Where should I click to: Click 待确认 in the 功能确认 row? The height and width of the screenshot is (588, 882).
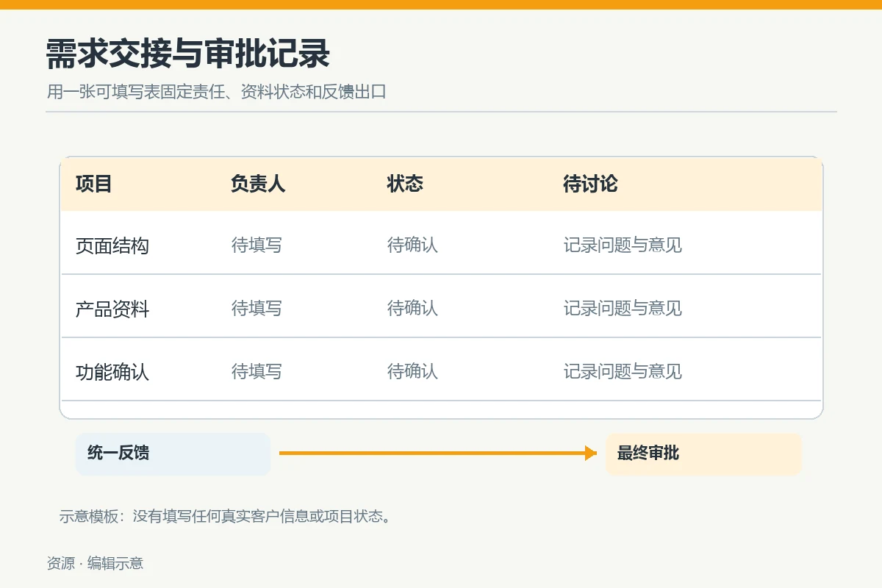tap(412, 372)
